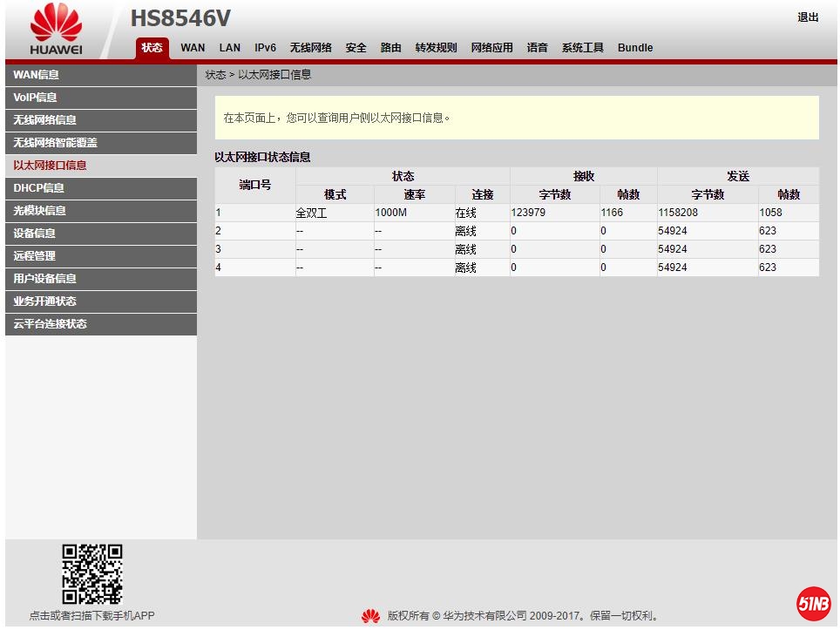Open 远程管理 sidebar entry
The image size is (840, 630).
(35, 256)
